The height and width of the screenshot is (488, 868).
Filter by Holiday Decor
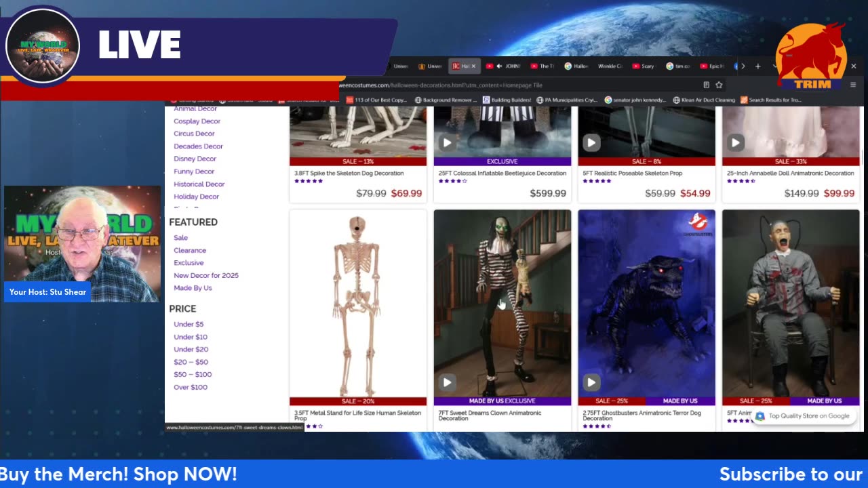coord(196,197)
